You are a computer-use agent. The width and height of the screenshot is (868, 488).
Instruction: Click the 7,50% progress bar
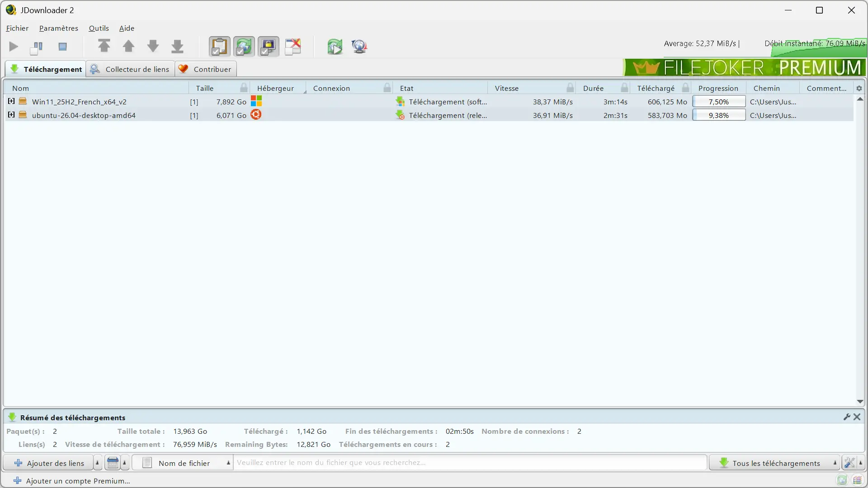(719, 102)
